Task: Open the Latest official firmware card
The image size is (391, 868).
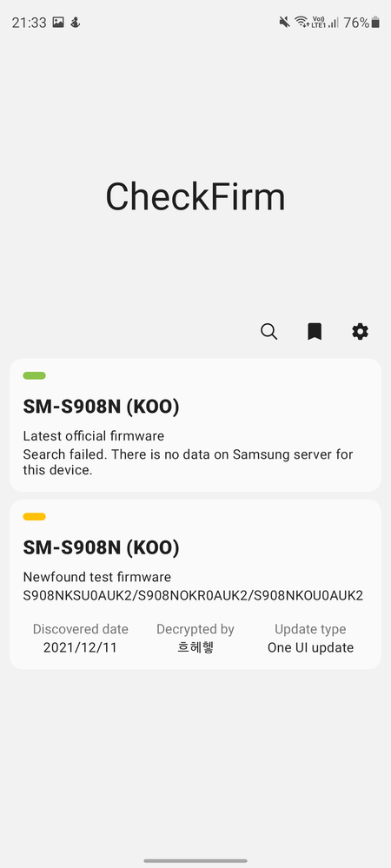Action: [195, 425]
